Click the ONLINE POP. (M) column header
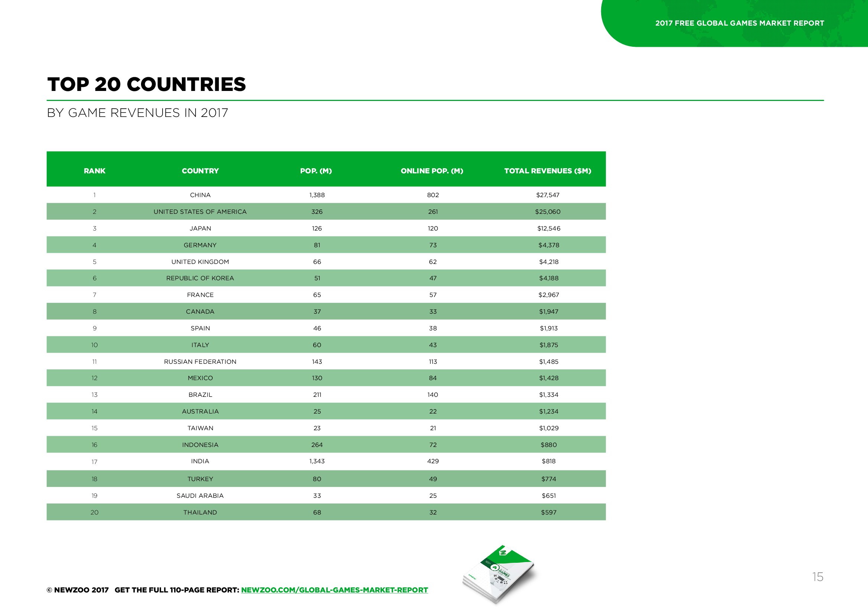Viewport: 868px width, 614px height. (432, 171)
